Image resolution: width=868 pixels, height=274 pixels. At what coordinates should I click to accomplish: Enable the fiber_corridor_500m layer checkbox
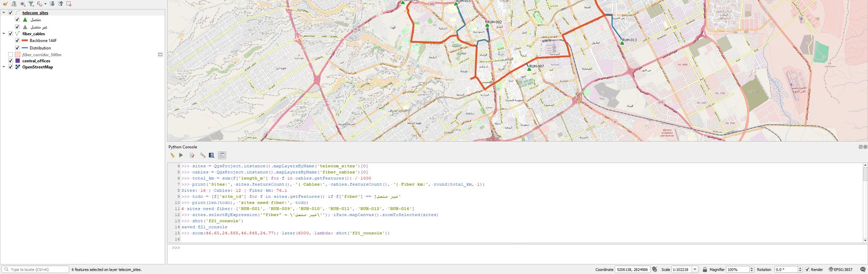point(11,55)
